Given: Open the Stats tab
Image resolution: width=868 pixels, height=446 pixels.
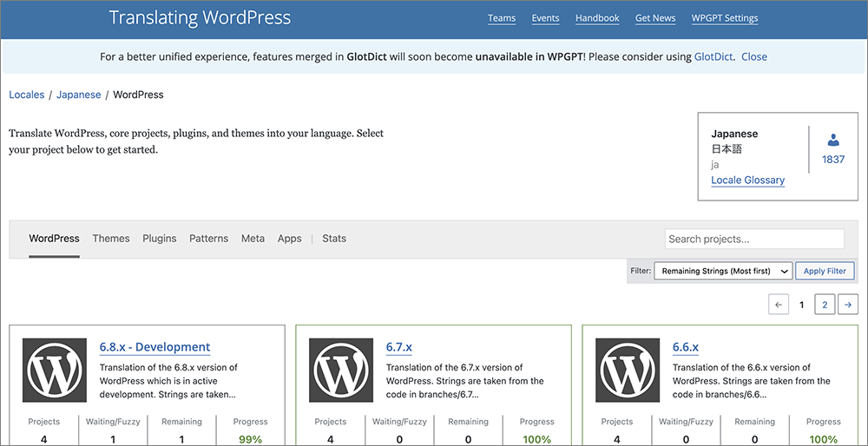Looking at the screenshot, I should point(334,239).
